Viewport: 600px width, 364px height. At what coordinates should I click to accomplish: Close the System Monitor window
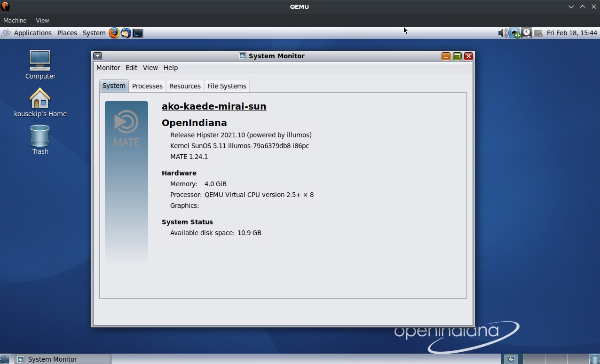tap(468, 56)
